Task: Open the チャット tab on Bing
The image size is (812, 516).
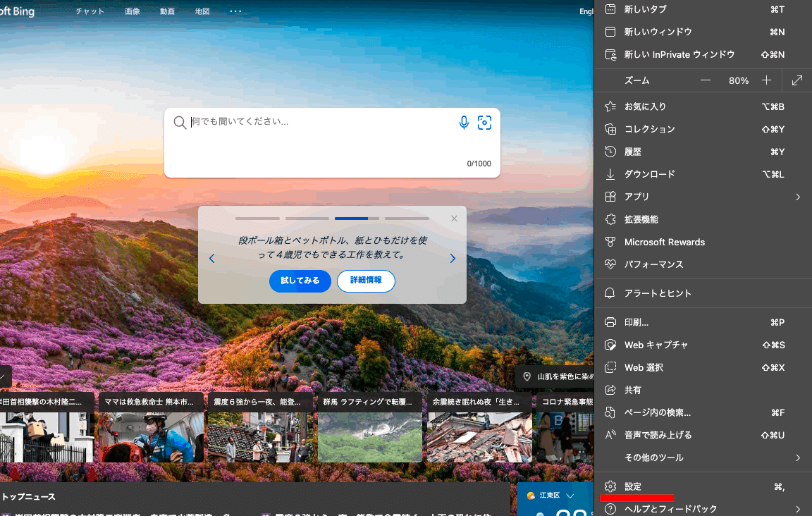Action: (x=90, y=11)
